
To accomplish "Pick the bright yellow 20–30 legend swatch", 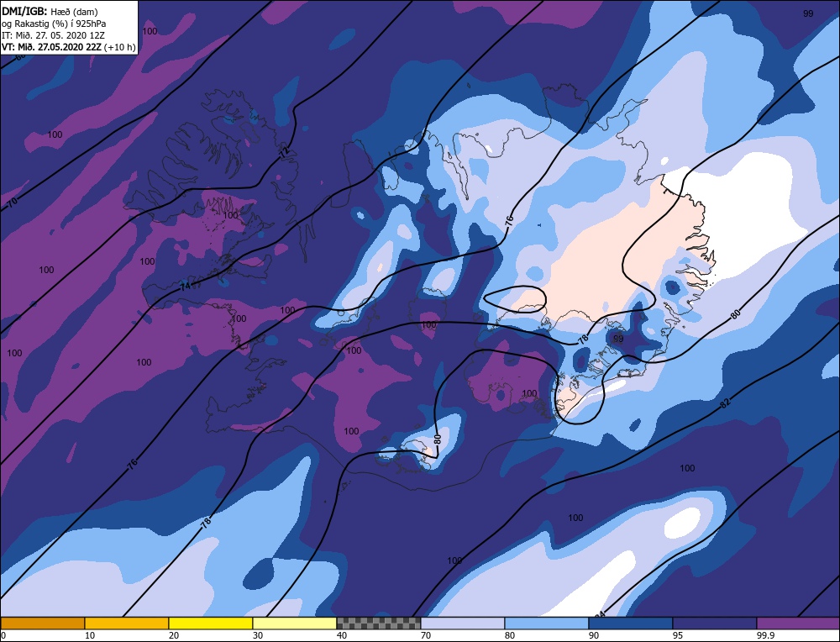I will (211, 623).
